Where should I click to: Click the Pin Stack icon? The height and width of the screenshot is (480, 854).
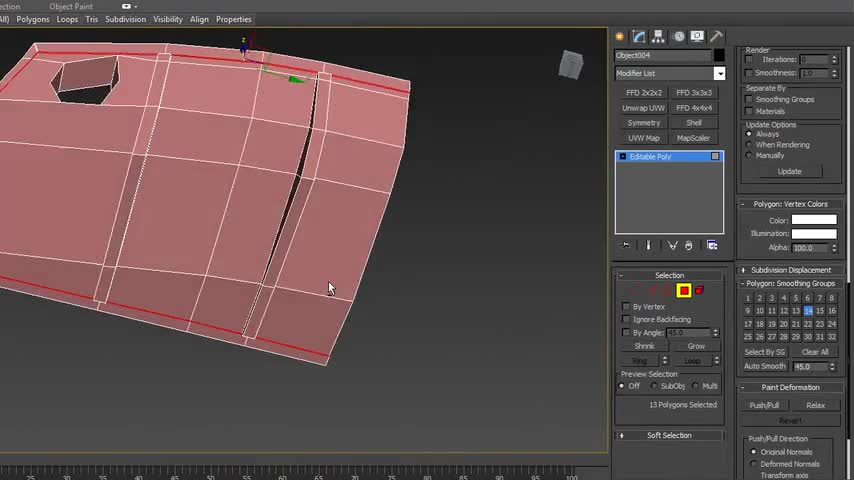click(625, 245)
